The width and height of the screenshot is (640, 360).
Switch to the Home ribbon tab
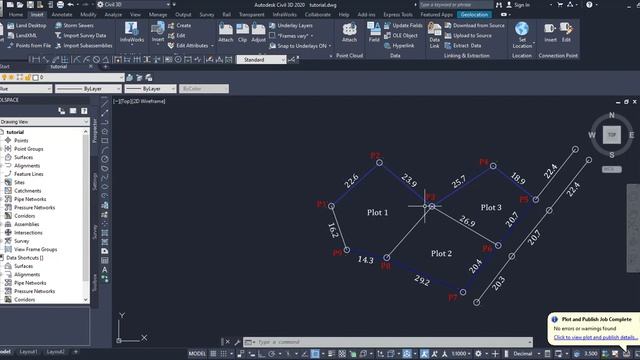(x=16, y=14)
